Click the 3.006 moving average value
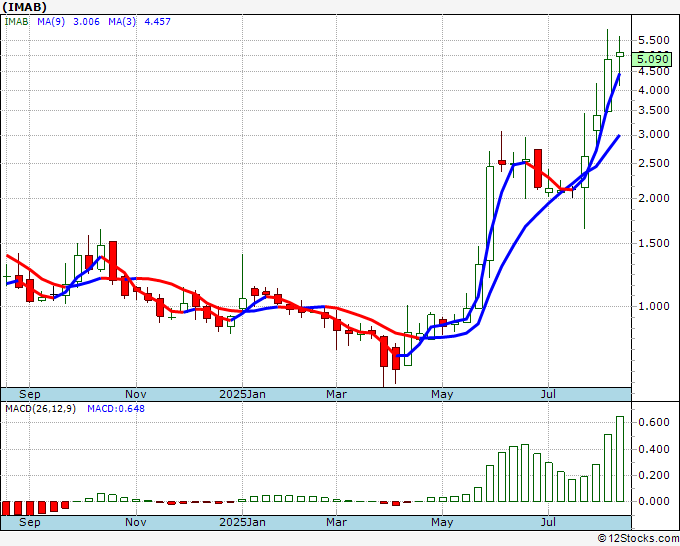Viewport: 680px width, 546px height. pos(86,21)
